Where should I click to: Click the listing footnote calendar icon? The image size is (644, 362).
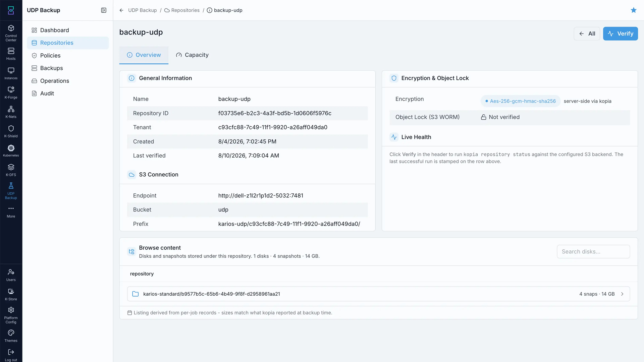[129, 313]
